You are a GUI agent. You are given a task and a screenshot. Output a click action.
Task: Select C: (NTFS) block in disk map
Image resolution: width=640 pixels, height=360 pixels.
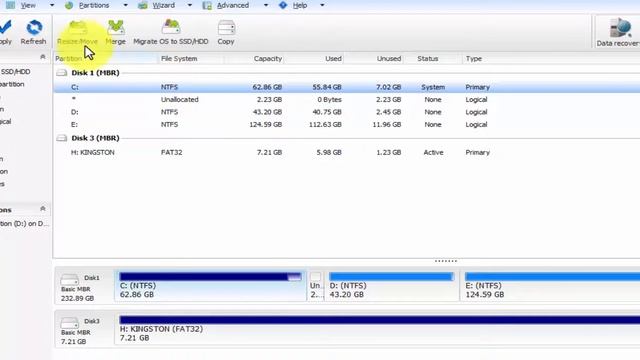pos(211,286)
